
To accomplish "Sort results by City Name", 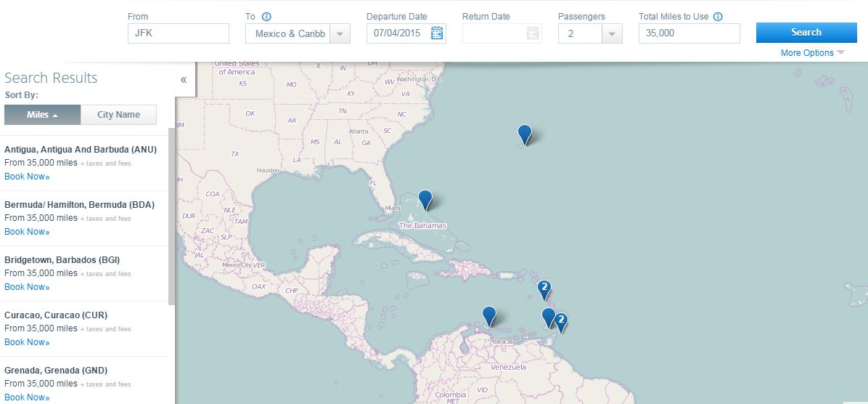I will coord(118,115).
